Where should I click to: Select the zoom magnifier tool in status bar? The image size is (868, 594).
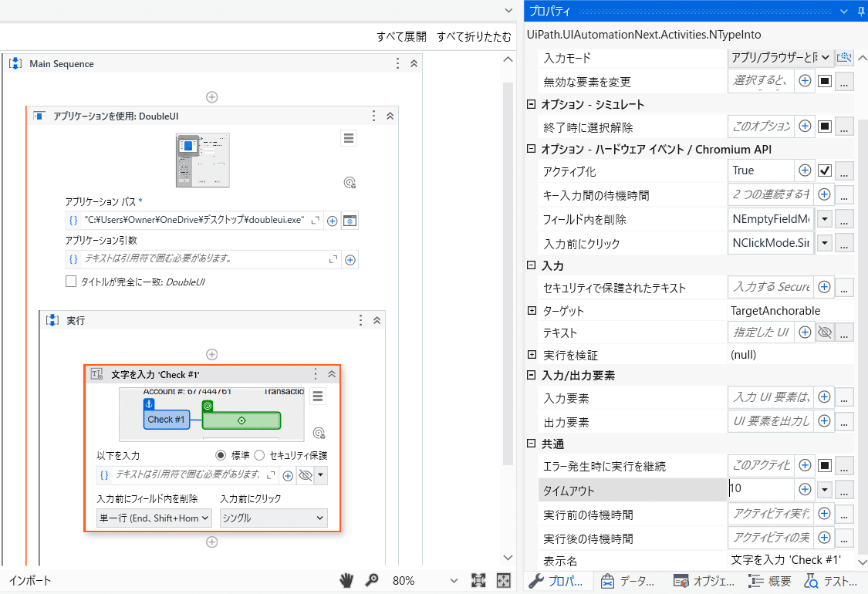click(x=371, y=580)
